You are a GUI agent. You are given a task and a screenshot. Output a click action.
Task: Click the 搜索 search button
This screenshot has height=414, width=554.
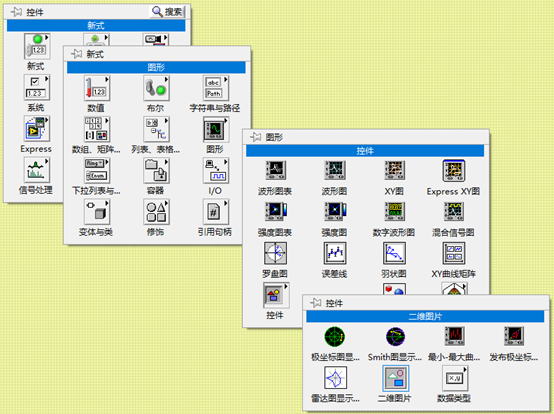tap(167, 12)
